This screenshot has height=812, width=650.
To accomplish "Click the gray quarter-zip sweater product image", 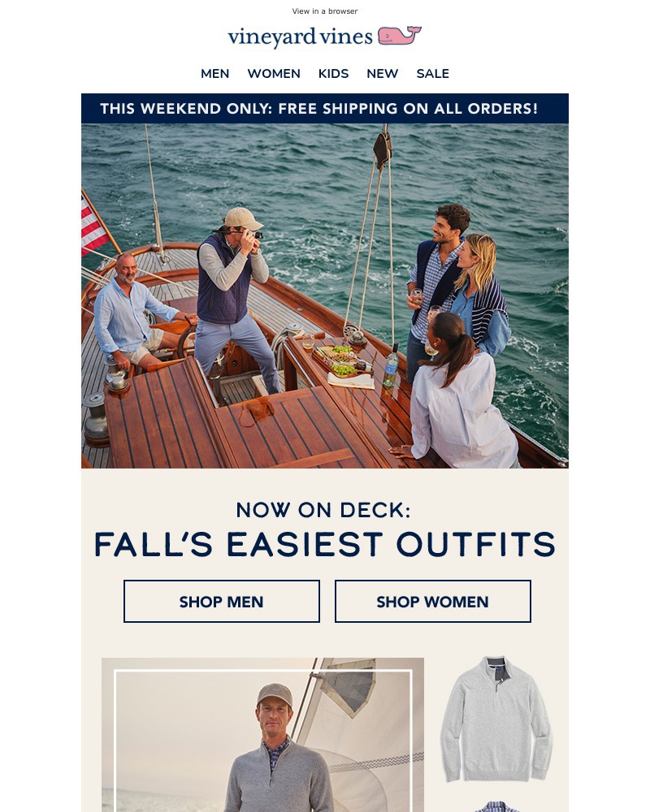I will pyautogui.click(x=496, y=719).
